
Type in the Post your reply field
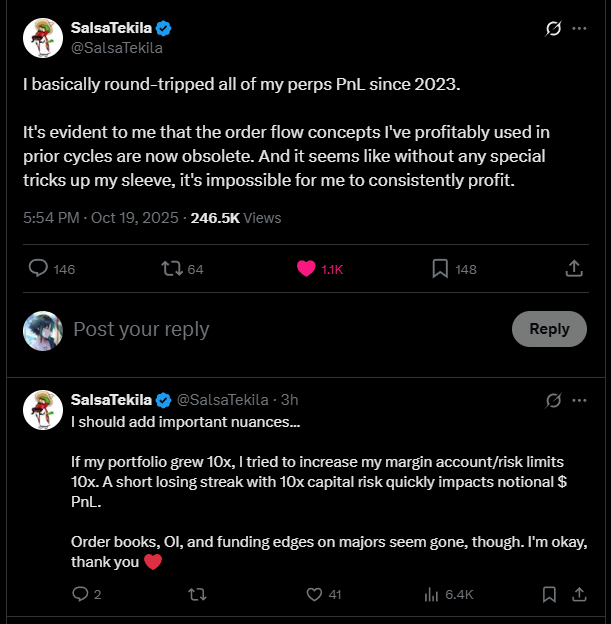pyautogui.click(x=280, y=329)
